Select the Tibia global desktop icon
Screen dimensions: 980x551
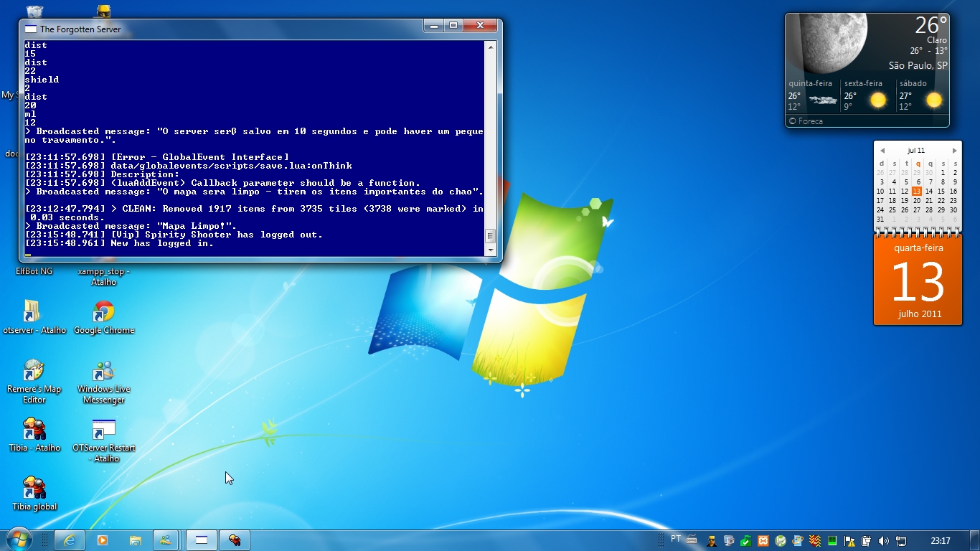coord(34,494)
